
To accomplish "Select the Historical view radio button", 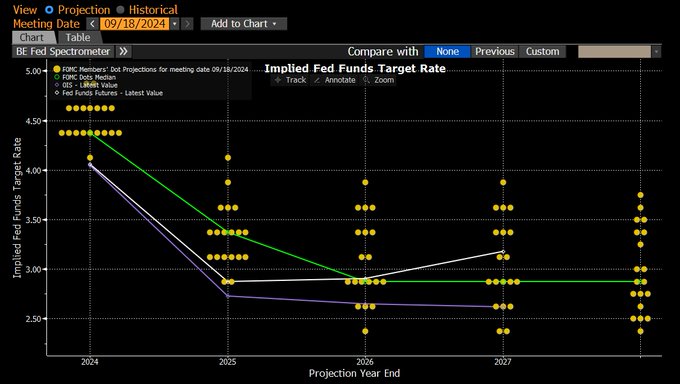I will 121,10.
